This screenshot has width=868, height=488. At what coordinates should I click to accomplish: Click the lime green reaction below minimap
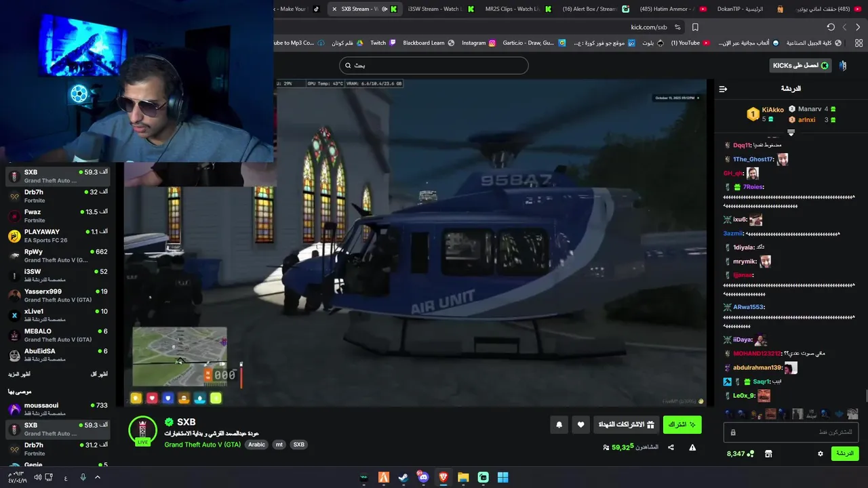216,399
